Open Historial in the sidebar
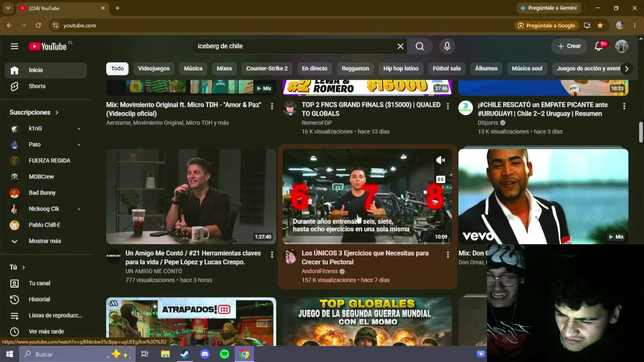 click(46, 300)
